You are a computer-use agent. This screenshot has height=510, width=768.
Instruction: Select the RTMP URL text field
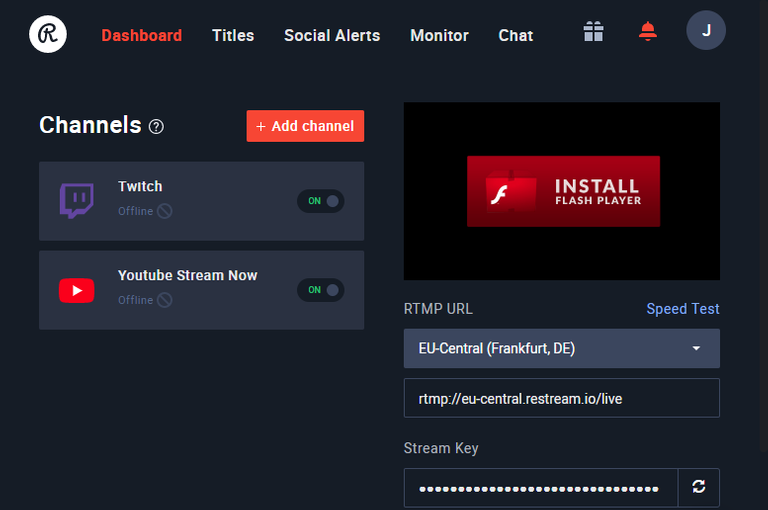click(x=562, y=398)
